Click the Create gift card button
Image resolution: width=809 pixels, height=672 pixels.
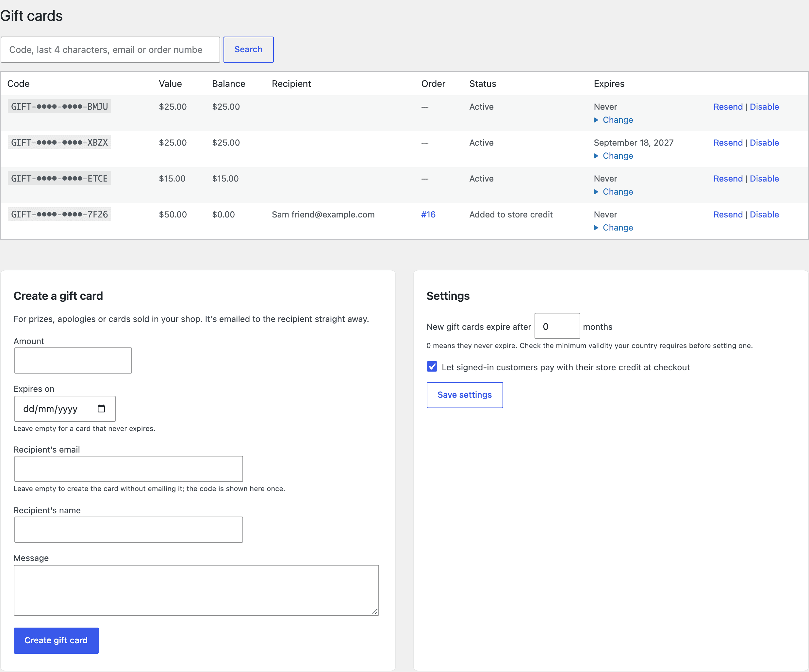tap(56, 640)
